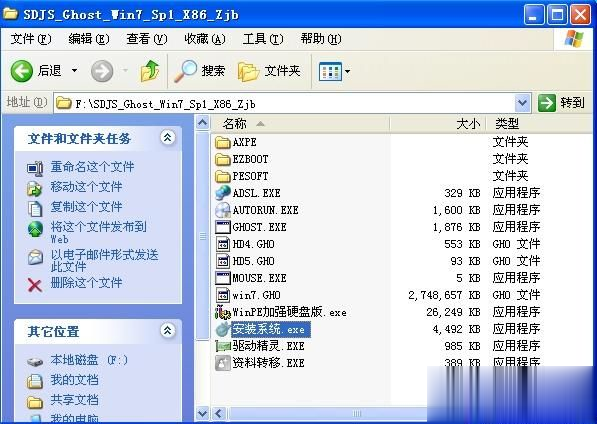
Task: Click the red X delete icon
Action: point(35,285)
